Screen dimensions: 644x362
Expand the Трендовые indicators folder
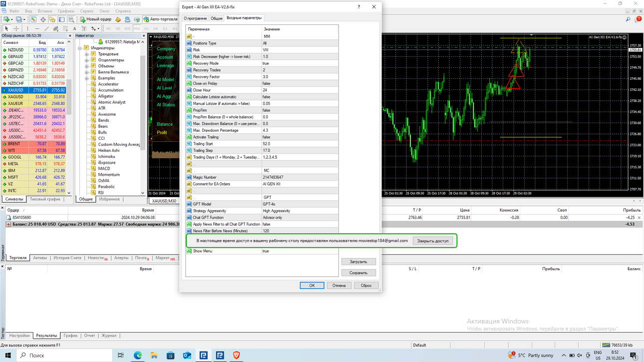click(87, 54)
